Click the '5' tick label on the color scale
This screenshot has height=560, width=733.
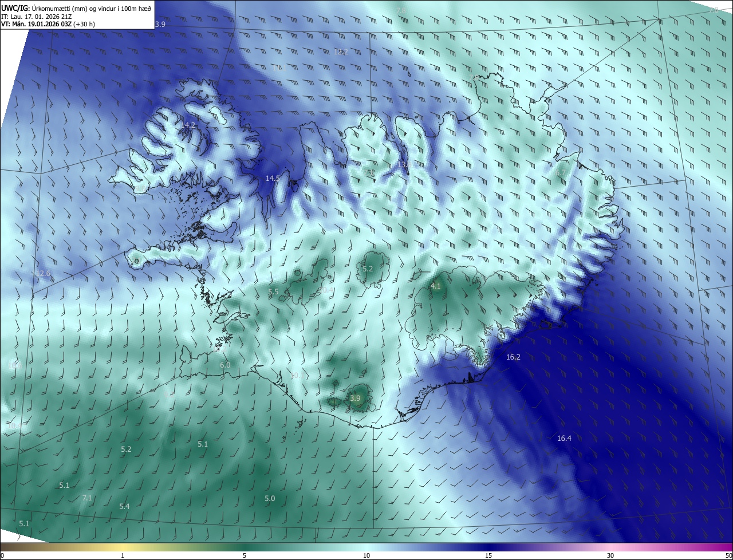point(245,555)
